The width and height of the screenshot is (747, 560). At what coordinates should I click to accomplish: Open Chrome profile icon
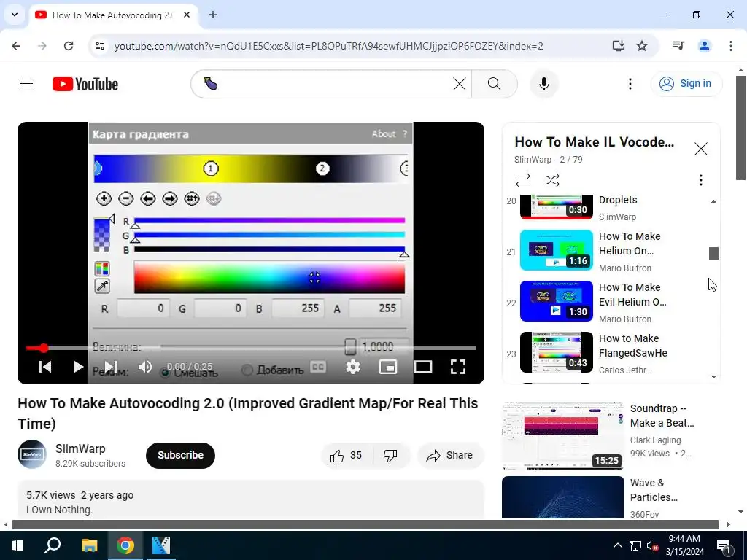[704, 46]
